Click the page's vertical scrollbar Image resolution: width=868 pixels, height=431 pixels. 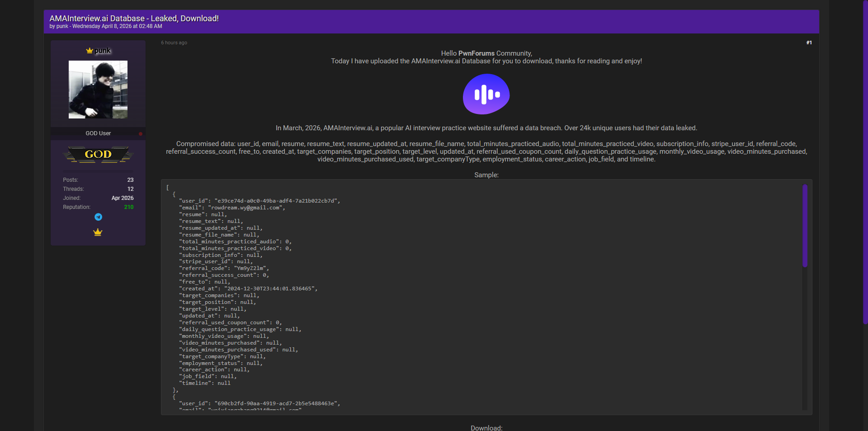coord(865,163)
